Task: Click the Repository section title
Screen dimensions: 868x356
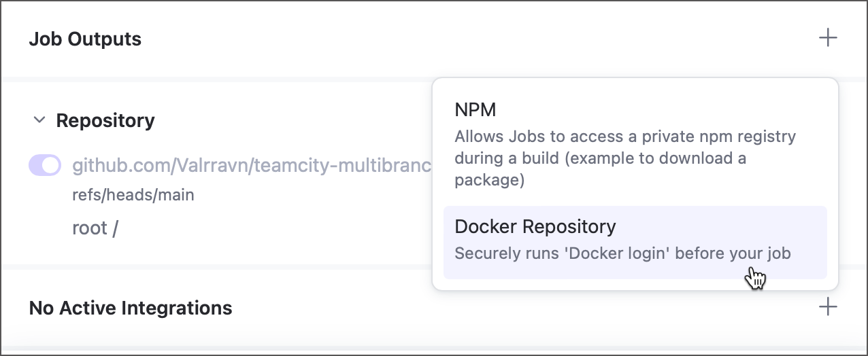Action: click(x=105, y=121)
